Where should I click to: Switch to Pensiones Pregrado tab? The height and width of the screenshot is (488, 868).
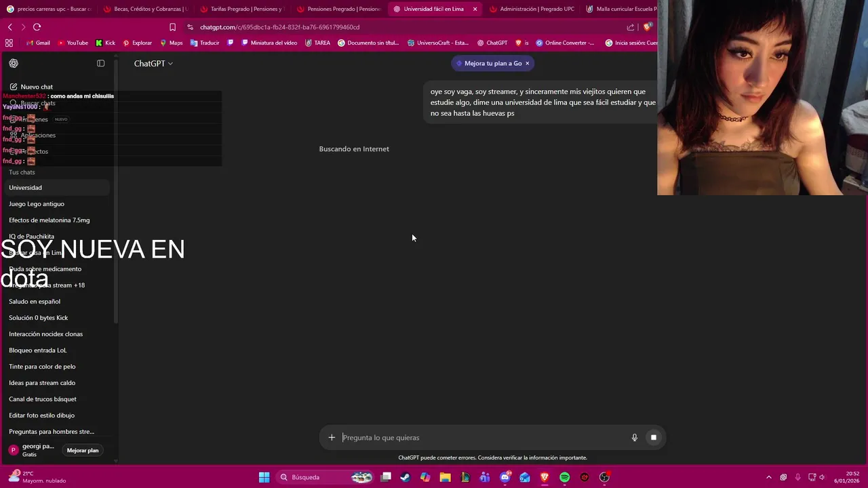[x=338, y=9]
